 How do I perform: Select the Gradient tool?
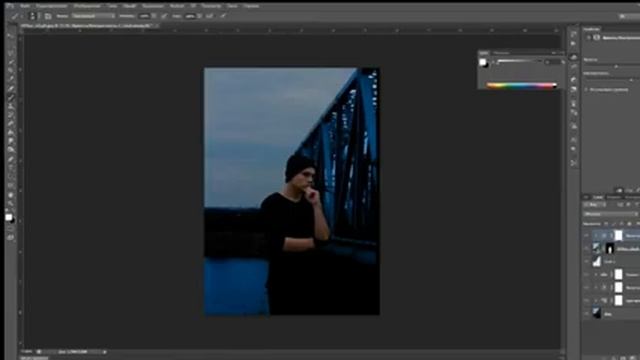(10, 132)
